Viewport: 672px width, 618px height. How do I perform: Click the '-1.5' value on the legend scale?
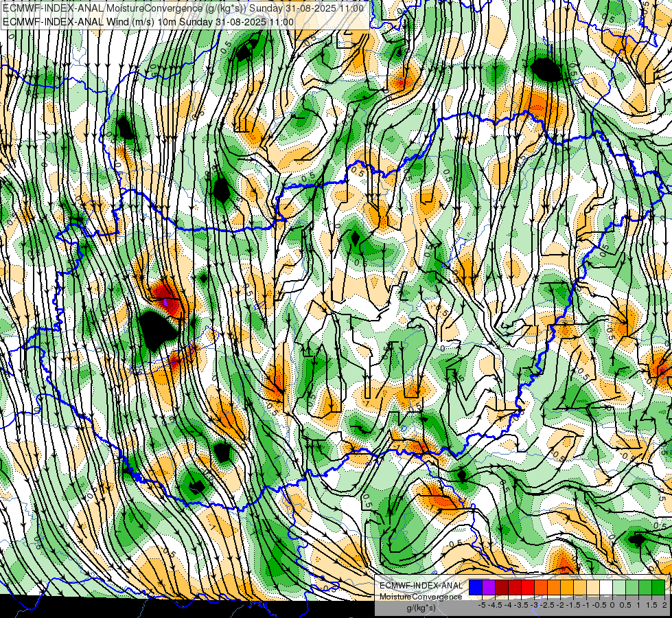pyautogui.click(x=575, y=605)
